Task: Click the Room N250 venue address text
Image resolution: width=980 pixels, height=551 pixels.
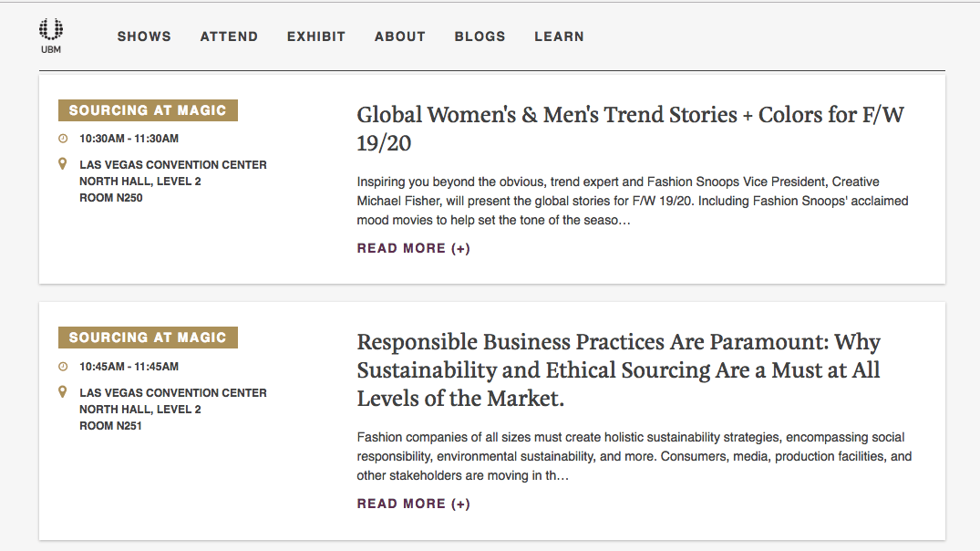Action: 172,182
